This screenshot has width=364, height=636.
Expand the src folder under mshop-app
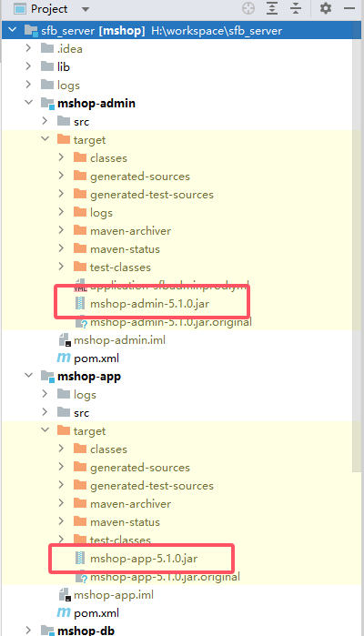tap(45, 411)
